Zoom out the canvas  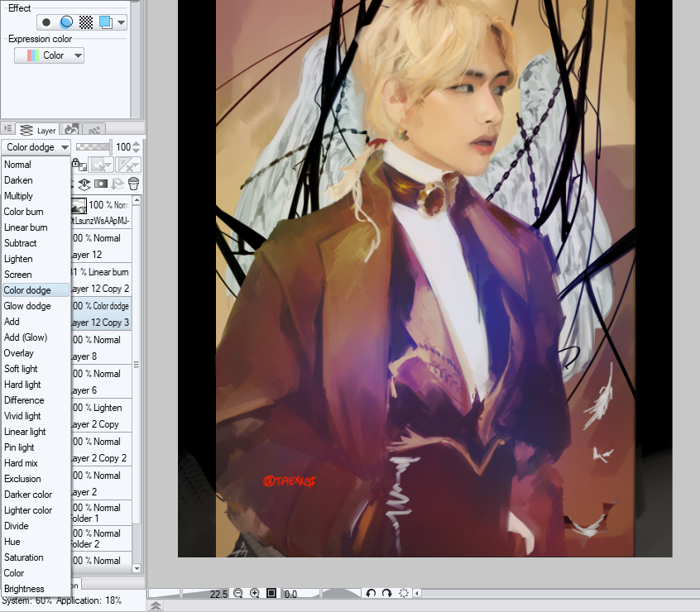tap(238, 593)
